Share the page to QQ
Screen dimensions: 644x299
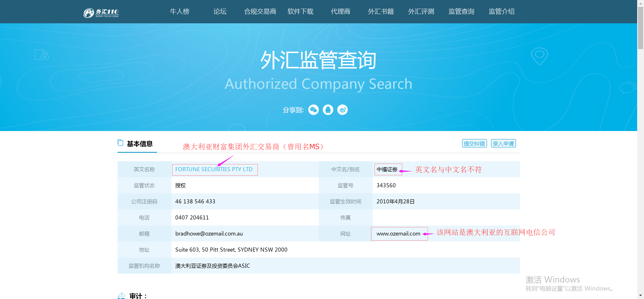tap(328, 110)
